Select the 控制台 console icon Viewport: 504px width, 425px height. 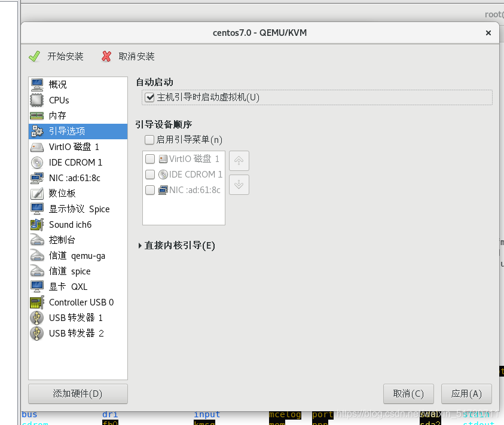[37, 240]
